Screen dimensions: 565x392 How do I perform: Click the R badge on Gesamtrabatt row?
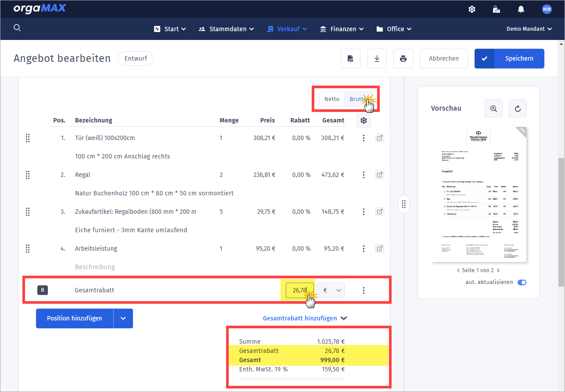point(43,290)
